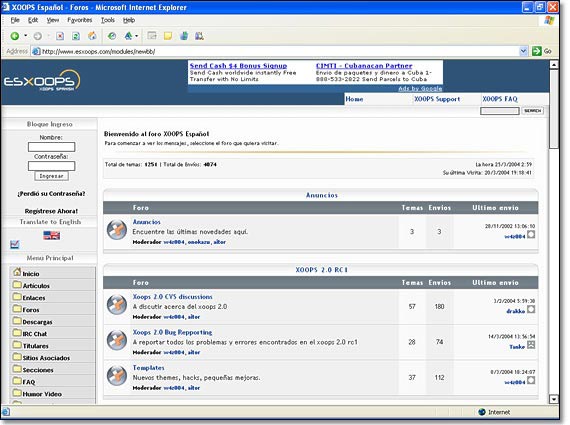The width and height of the screenshot is (570, 425).
Task: Open the Templates forum link
Action: click(148, 368)
